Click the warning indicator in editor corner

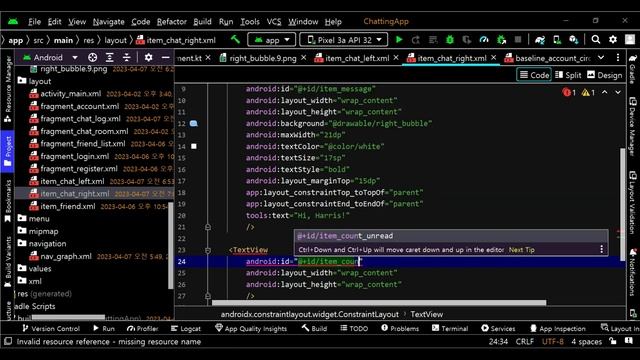pyautogui.click(x=588, y=93)
